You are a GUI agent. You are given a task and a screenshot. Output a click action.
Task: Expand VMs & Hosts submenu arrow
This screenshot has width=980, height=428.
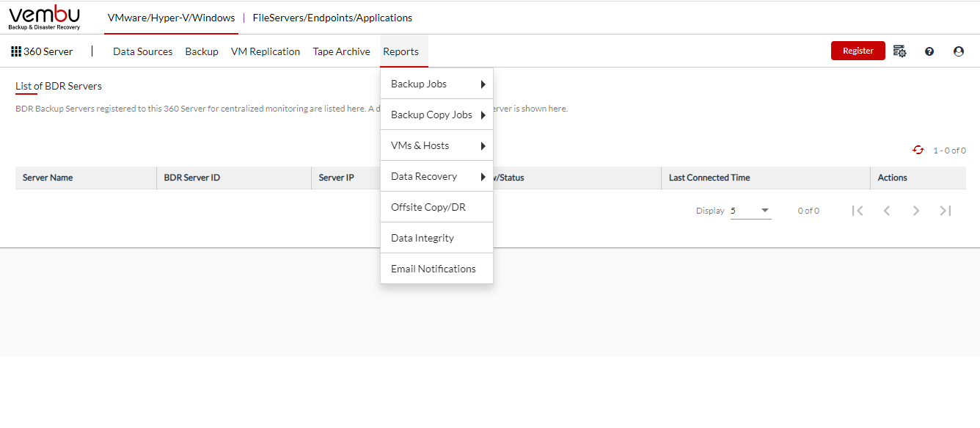click(483, 146)
